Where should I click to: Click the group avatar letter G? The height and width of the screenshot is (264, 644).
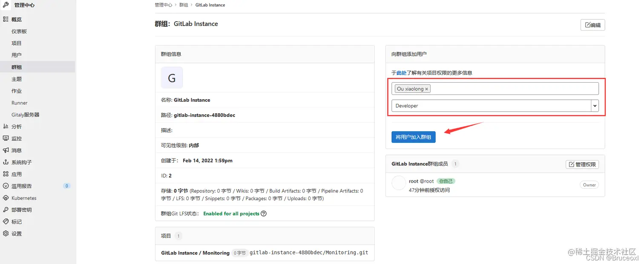[172, 78]
